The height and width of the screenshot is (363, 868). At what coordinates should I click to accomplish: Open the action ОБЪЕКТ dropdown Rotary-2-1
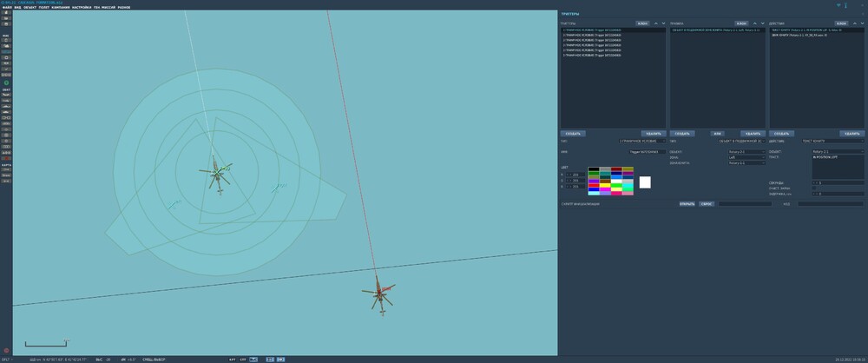[x=838, y=151]
